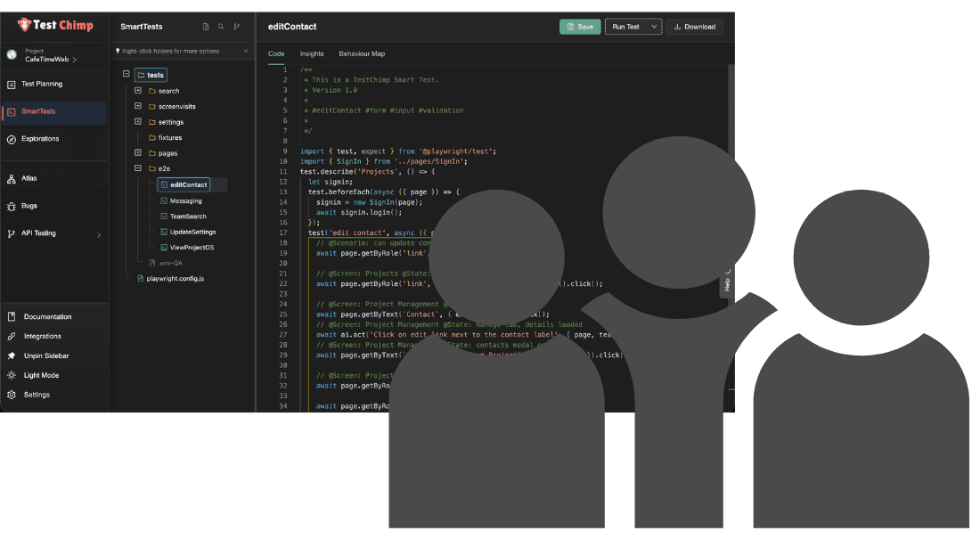This screenshot has height=539, width=980.
Task: Click the Run Test button
Action: click(626, 27)
